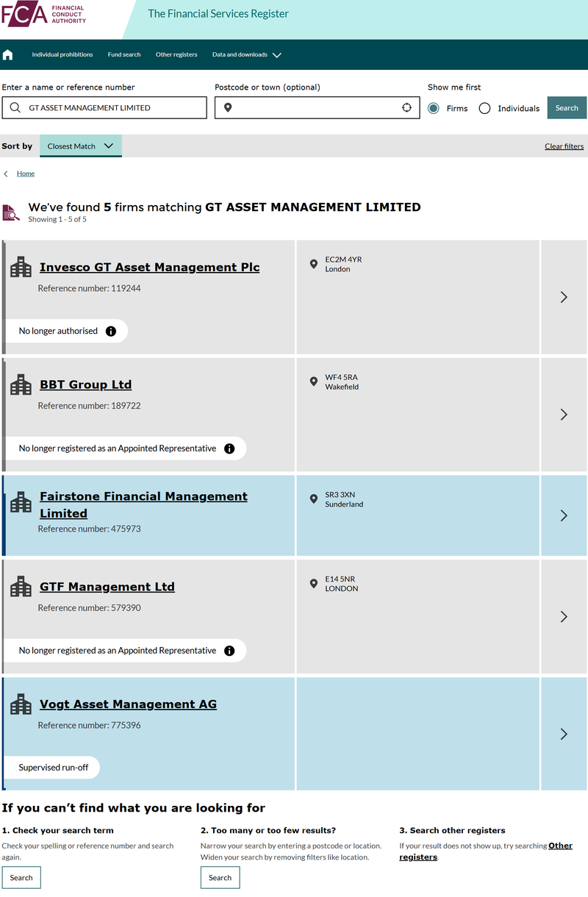Click building icon for BBT Group Ltd
This screenshot has width=588, height=897.
21,385
